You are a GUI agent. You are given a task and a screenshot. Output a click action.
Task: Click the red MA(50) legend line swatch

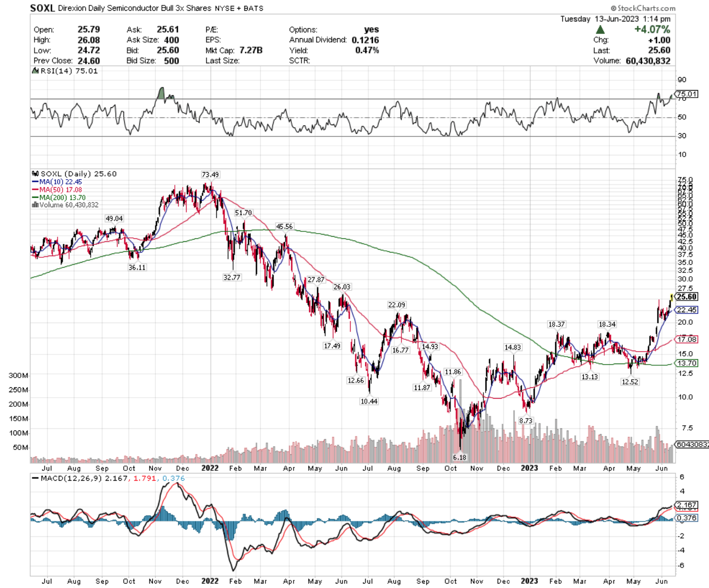click(x=35, y=190)
